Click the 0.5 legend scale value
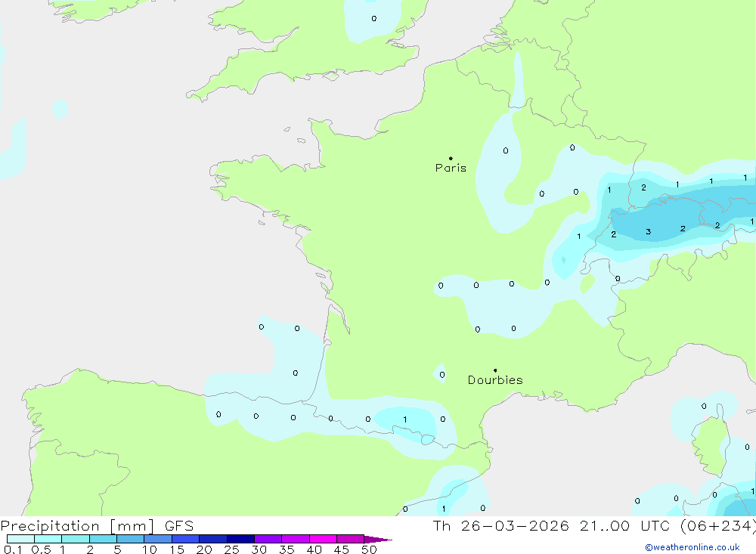The image size is (756, 554). [x=41, y=549]
